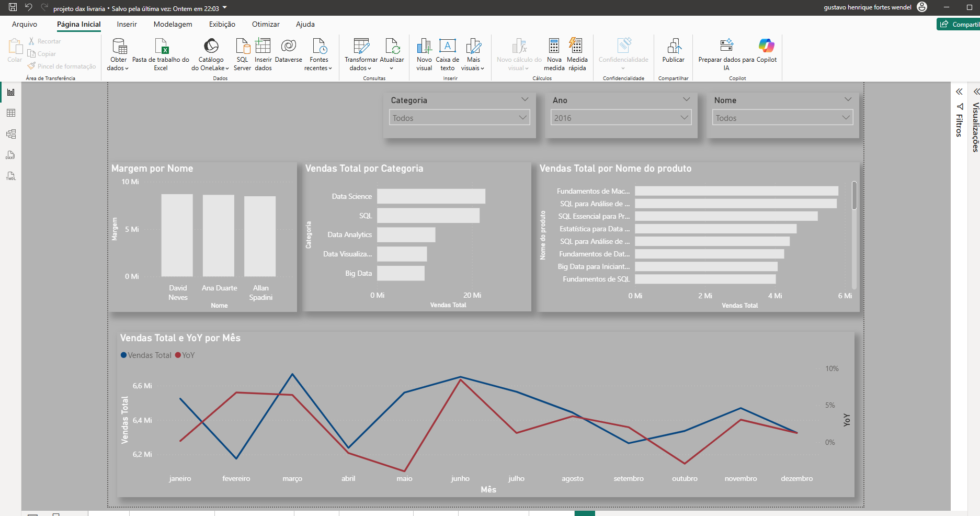
Task: Click the chart title Margem por Nome
Action: tap(152, 169)
